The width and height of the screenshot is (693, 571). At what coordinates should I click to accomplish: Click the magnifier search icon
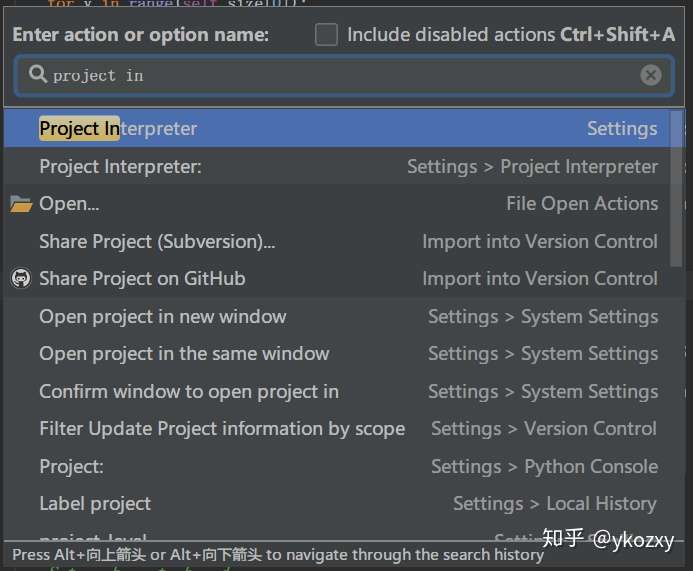[x=38, y=74]
